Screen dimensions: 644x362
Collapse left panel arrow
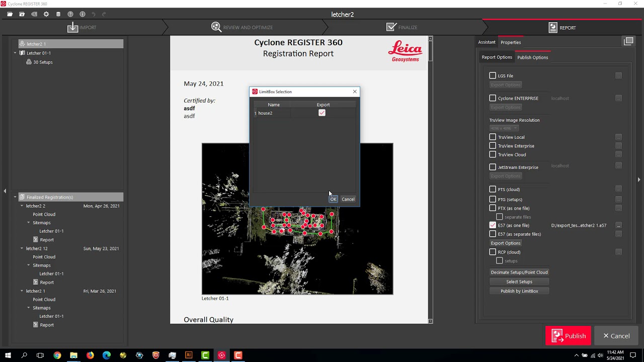[5, 191]
